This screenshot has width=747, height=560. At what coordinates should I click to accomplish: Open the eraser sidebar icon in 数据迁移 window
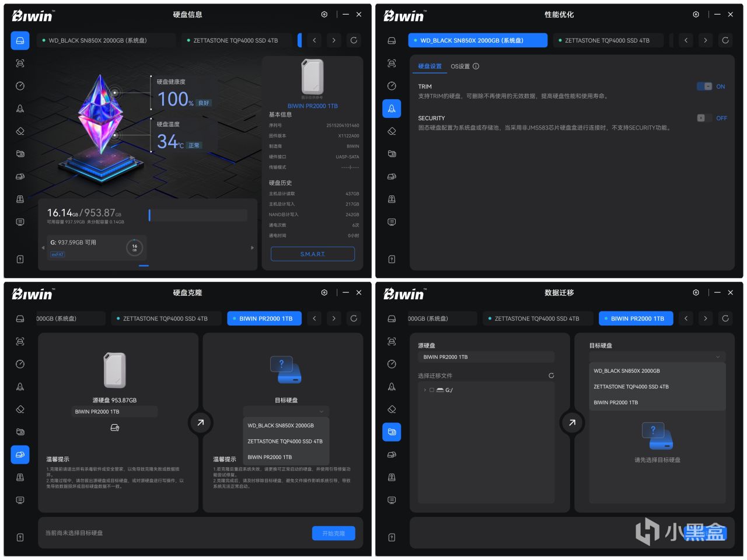pyautogui.click(x=392, y=409)
